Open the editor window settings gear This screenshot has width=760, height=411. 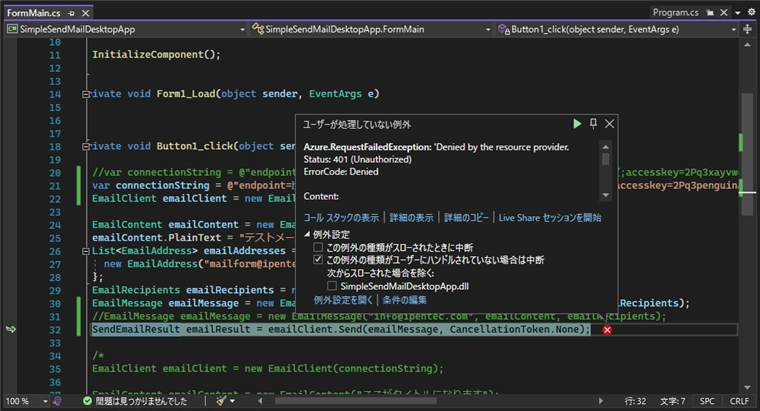point(751,12)
